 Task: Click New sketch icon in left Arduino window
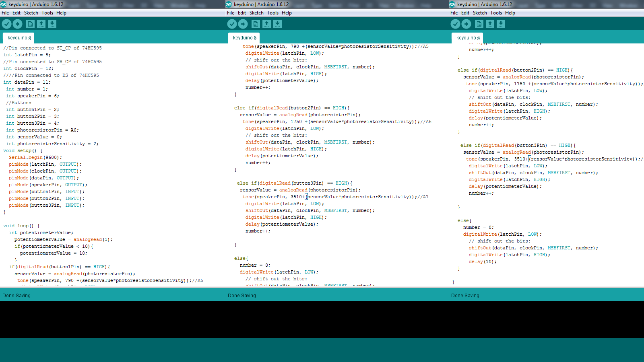30,24
